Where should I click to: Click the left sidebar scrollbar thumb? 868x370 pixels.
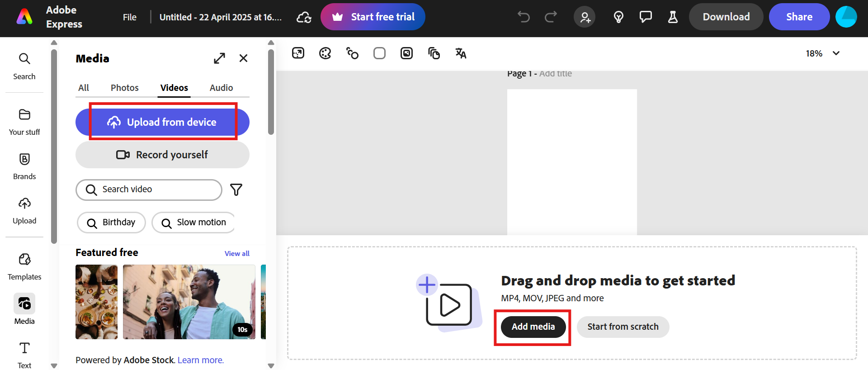tap(54, 146)
